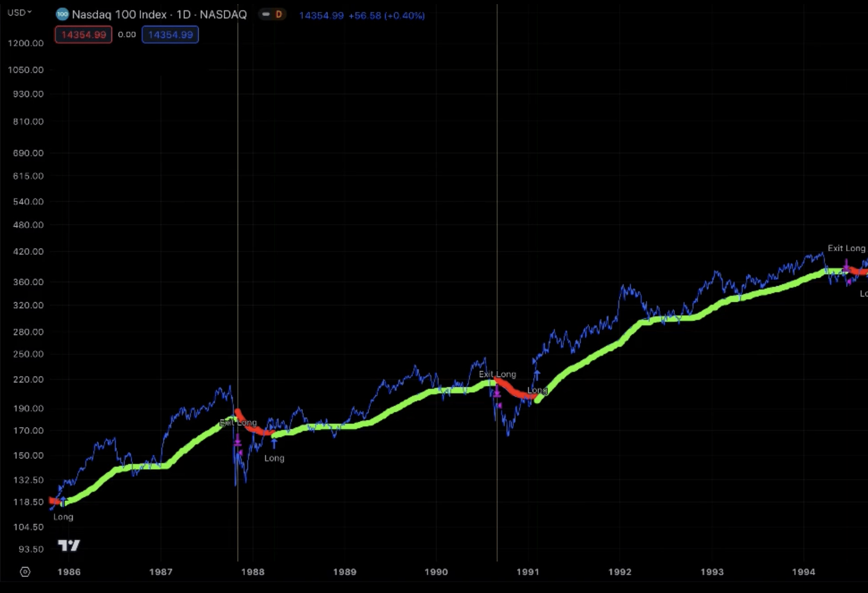Click the 150.00 price axis label

[x=28, y=456]
